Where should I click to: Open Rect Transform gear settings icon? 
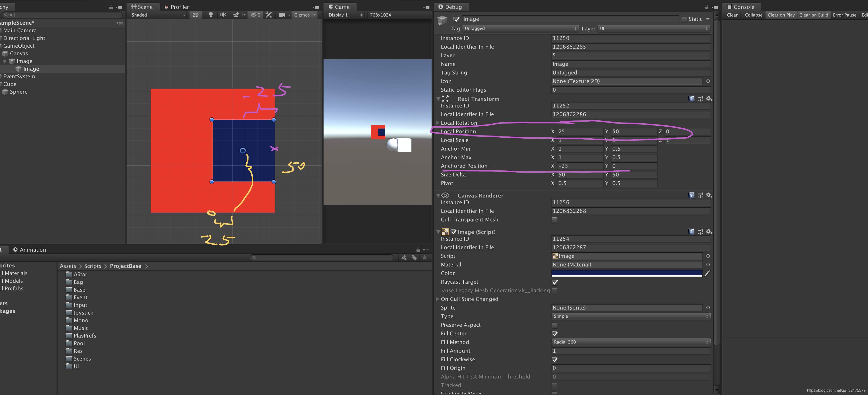point(709,99)
